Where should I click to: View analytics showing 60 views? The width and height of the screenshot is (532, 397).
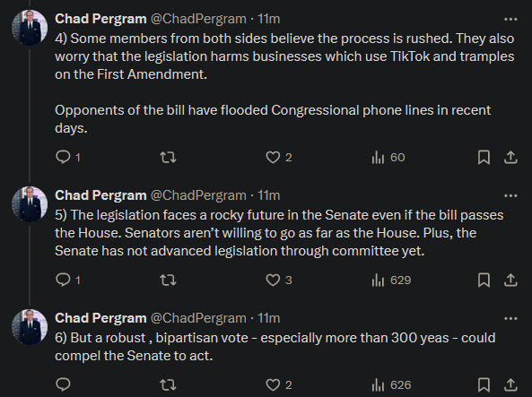[x=388, y=158]
